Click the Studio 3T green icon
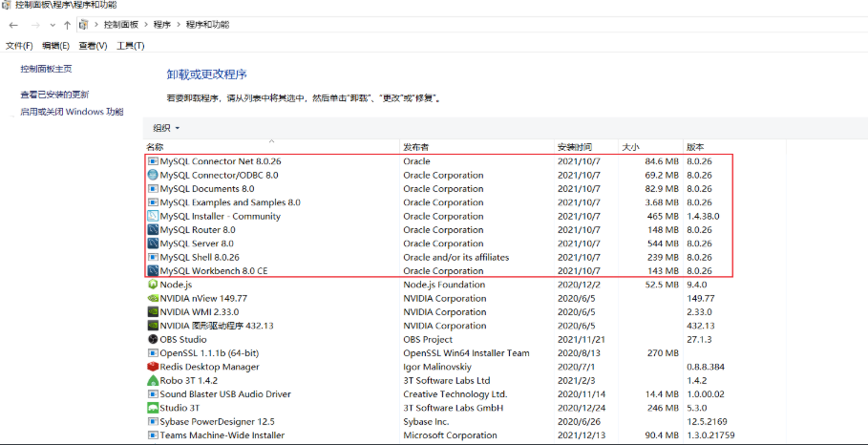 coord(154,408)
